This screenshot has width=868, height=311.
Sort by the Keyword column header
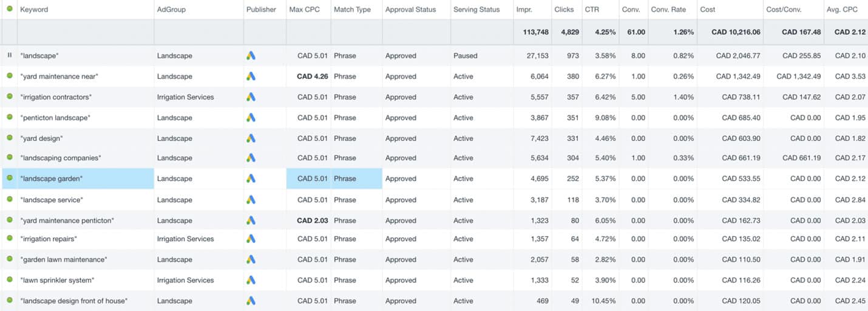point(34,10)
